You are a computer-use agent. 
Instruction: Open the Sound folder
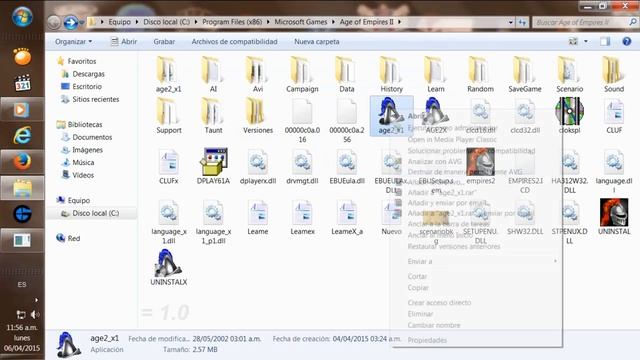click(614, 74)
